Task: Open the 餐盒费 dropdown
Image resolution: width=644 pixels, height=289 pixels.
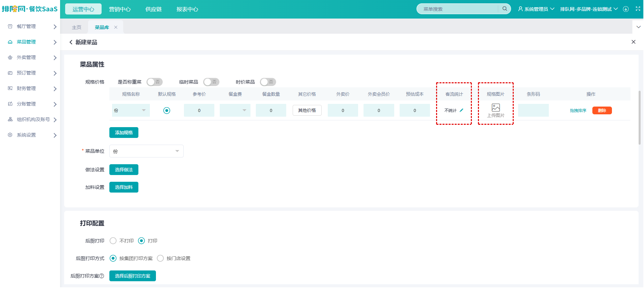Action: pyautogui.click(x=235, y=110)
